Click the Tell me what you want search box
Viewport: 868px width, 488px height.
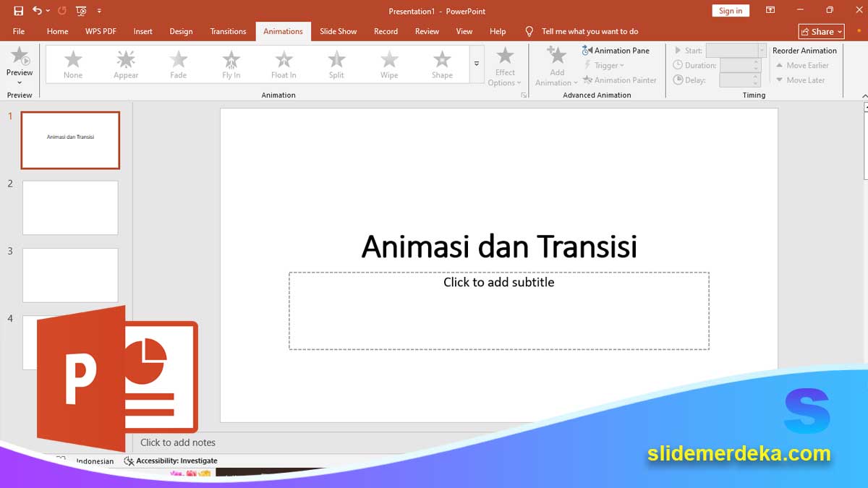point(590,31)
